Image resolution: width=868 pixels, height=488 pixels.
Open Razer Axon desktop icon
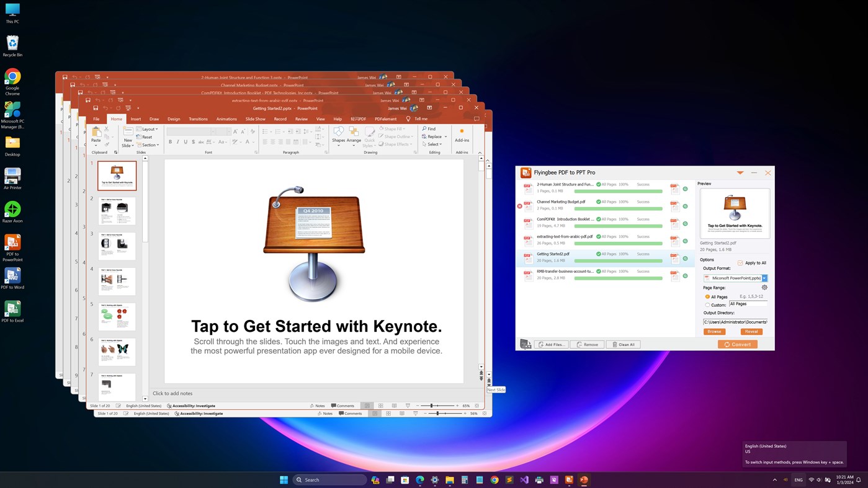(x=12, y=212)
